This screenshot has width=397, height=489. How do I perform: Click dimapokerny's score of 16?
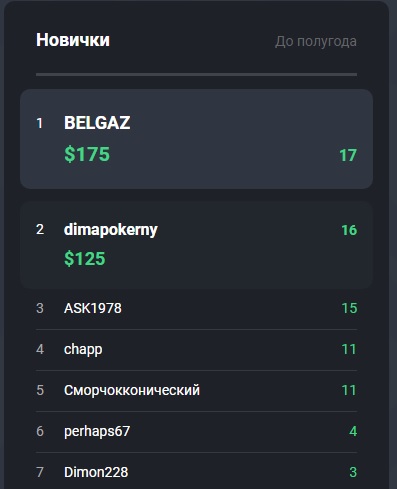coord(349,230)
